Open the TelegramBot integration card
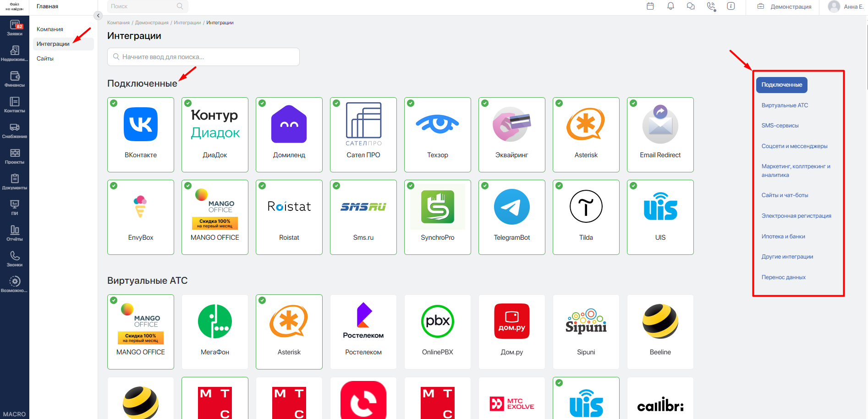This screenshot has height=419, width=868. pyautogui.click(x=512, y=217)
